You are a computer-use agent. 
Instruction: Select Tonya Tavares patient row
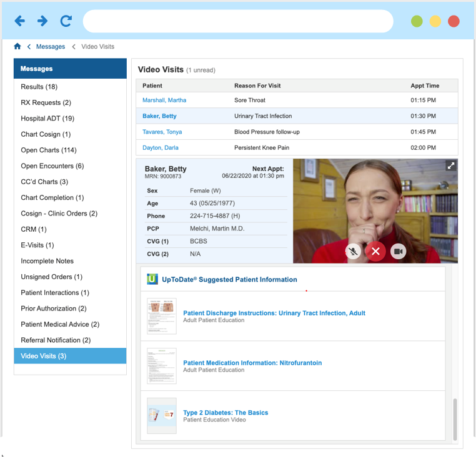162,132
